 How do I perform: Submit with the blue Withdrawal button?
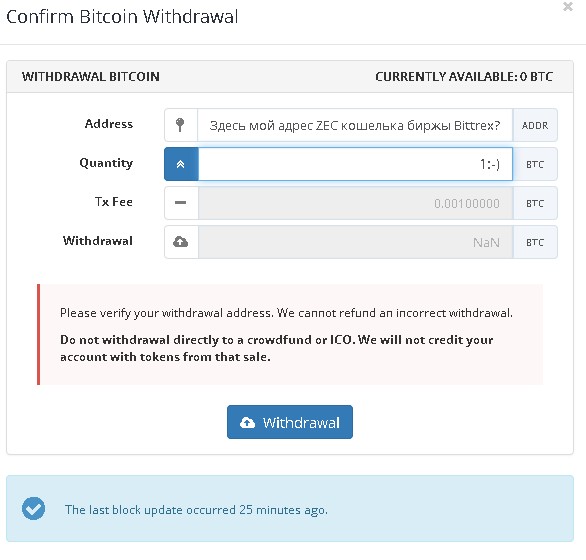(x=290, y=422)
